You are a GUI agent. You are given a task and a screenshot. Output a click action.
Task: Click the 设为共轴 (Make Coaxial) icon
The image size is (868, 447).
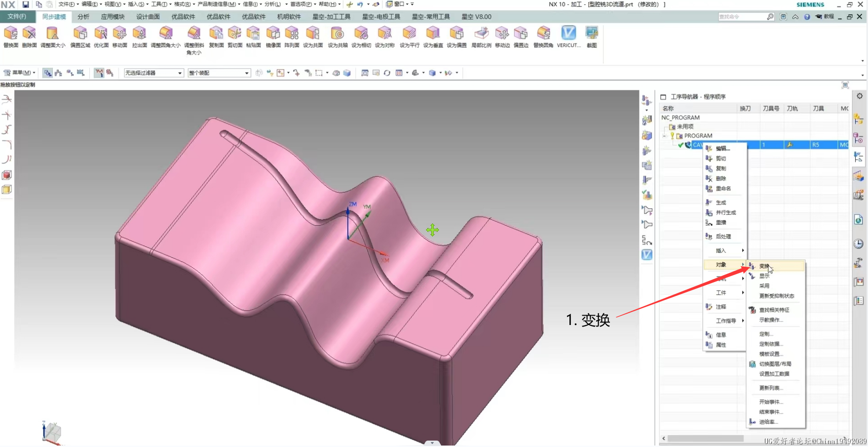pos(338,37)
